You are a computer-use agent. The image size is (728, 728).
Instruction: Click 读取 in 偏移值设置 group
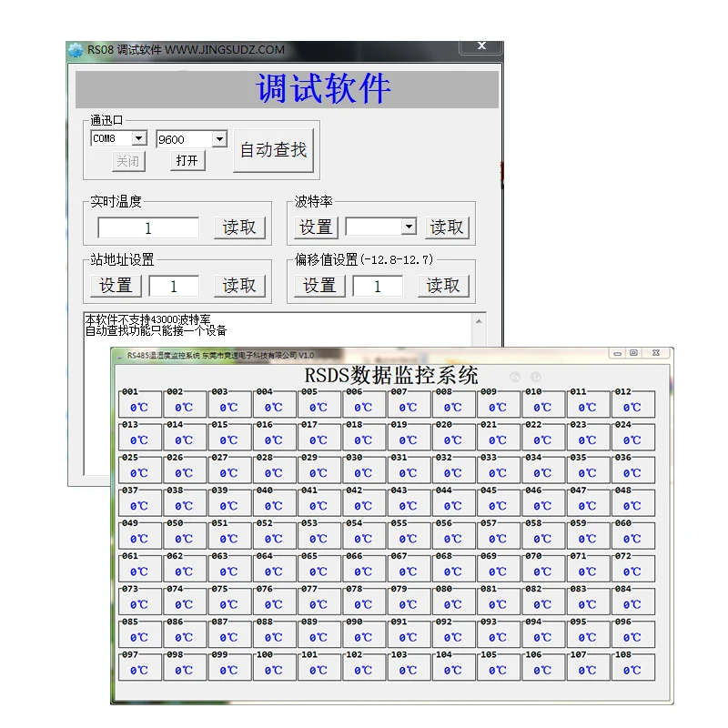(443, 286)
